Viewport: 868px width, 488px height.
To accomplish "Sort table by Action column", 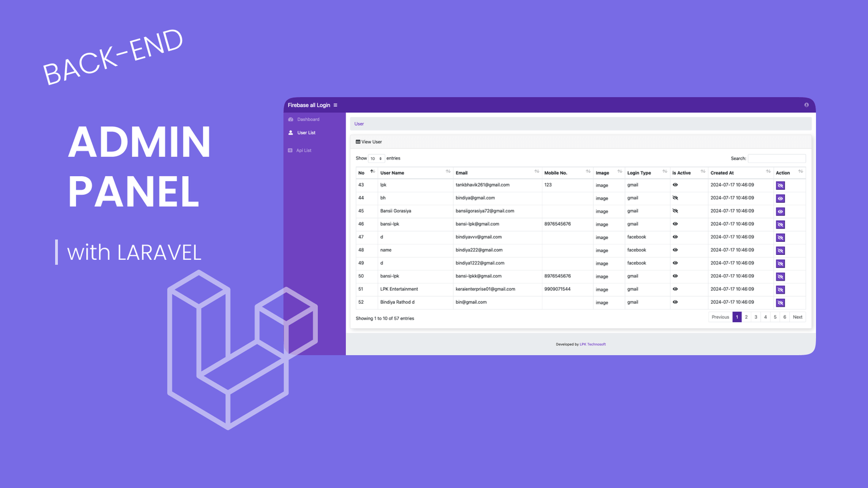I will pos(789,173).
